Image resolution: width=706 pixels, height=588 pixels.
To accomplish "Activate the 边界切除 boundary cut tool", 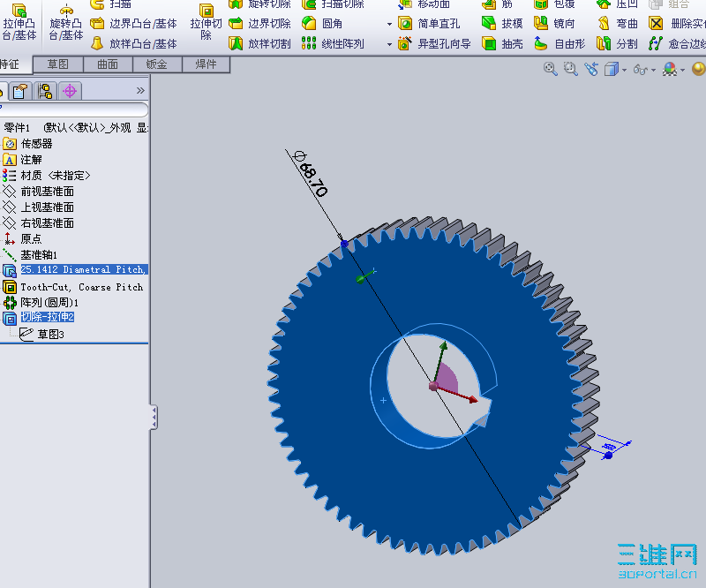I will [x=259, y=24].
